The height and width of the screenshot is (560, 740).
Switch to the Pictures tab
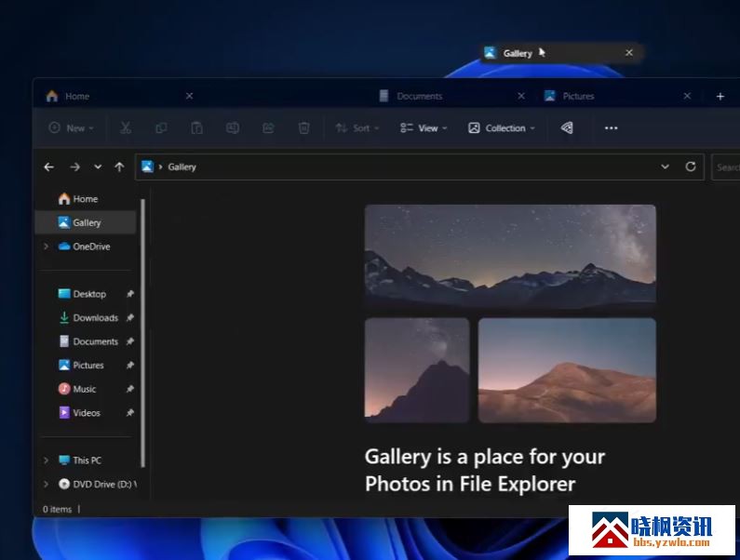coord(577,96)
